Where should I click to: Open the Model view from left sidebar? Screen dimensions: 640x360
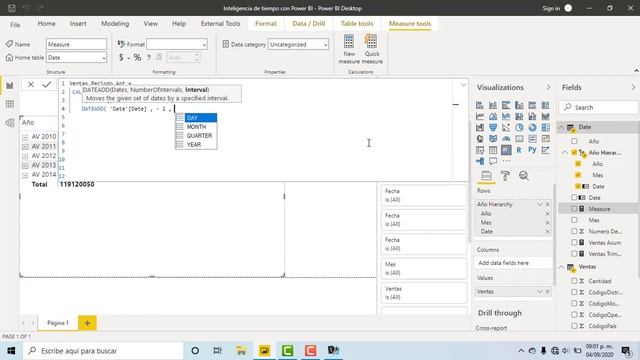click(10, 122)
